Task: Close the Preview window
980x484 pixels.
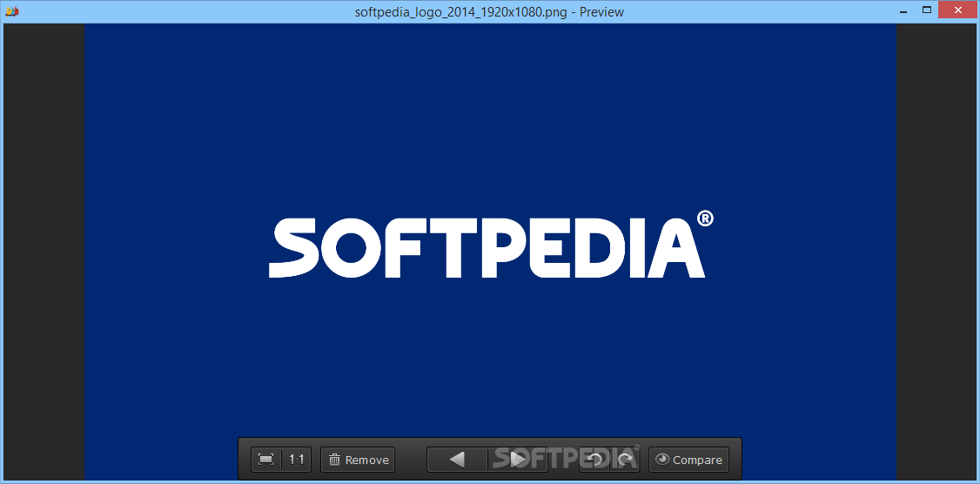Action: pyautogui.click(x=957, y=10)
